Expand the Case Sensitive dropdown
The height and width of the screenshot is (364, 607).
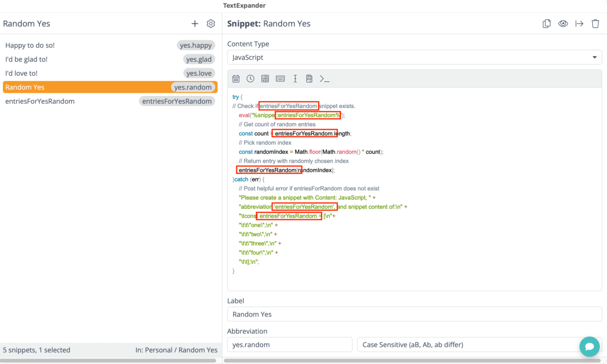click(480, 345)
